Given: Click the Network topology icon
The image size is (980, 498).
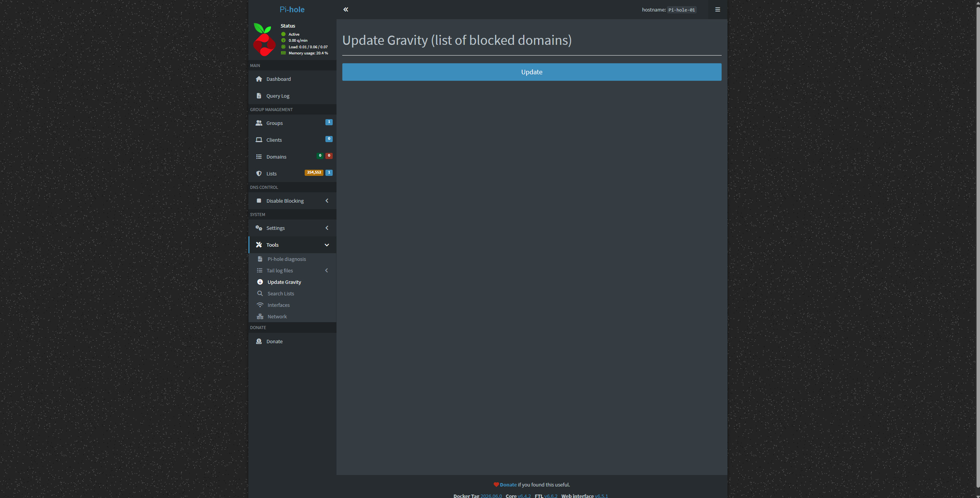Looking at the screenshot, I should pyautogui.click(x=260, y=316).
